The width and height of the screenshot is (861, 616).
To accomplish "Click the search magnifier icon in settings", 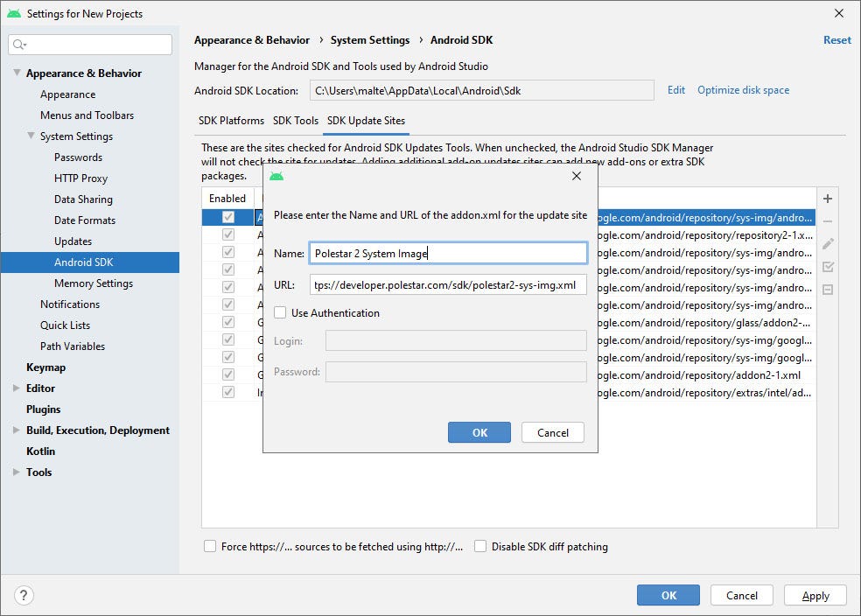I will tap(19, 45).
